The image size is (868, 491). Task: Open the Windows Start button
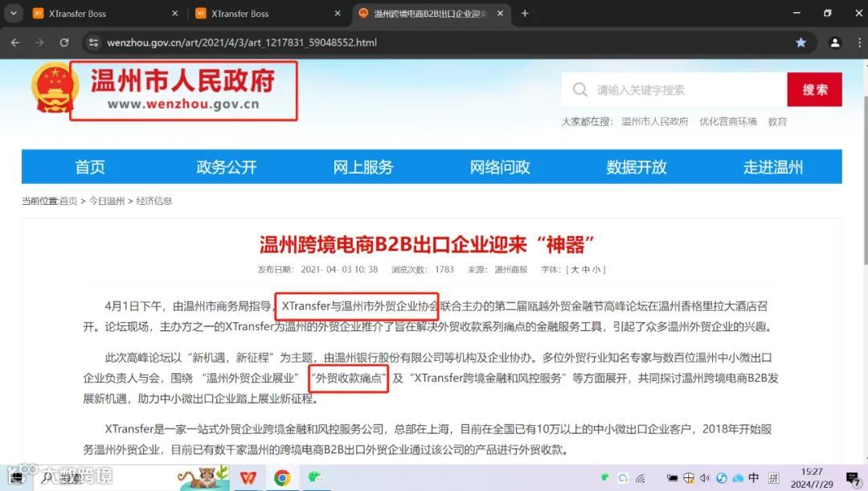point(15,477)
